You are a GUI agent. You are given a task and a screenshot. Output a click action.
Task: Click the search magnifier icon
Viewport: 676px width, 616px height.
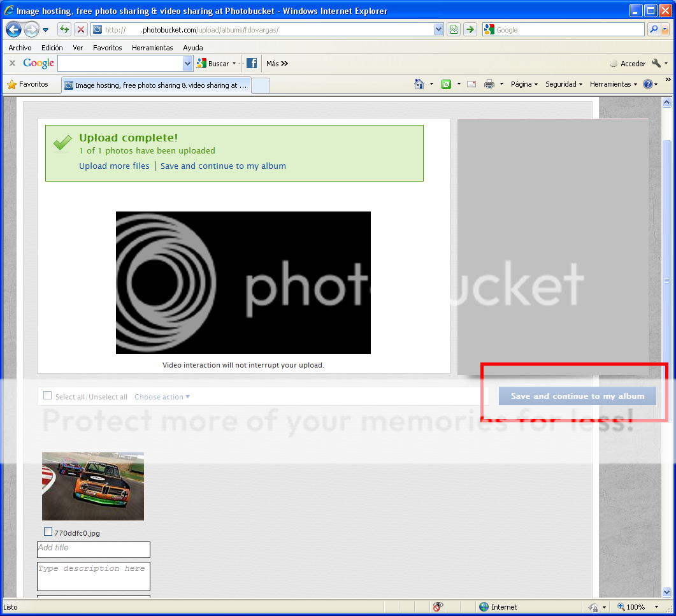(x=653, y=29)
